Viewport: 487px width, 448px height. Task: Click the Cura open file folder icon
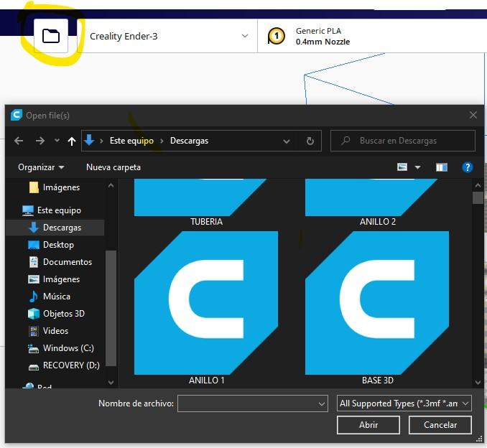51,36
